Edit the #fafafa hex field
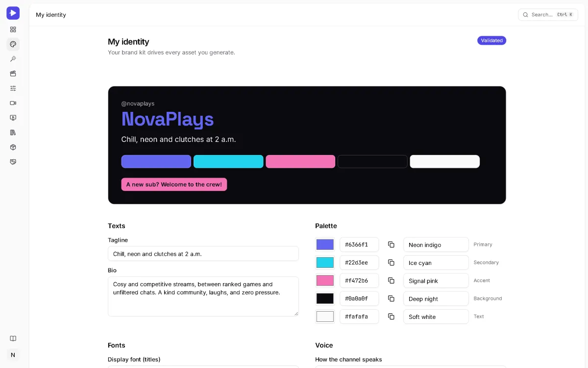The image size is (588, 368). (x=359, y=316)
